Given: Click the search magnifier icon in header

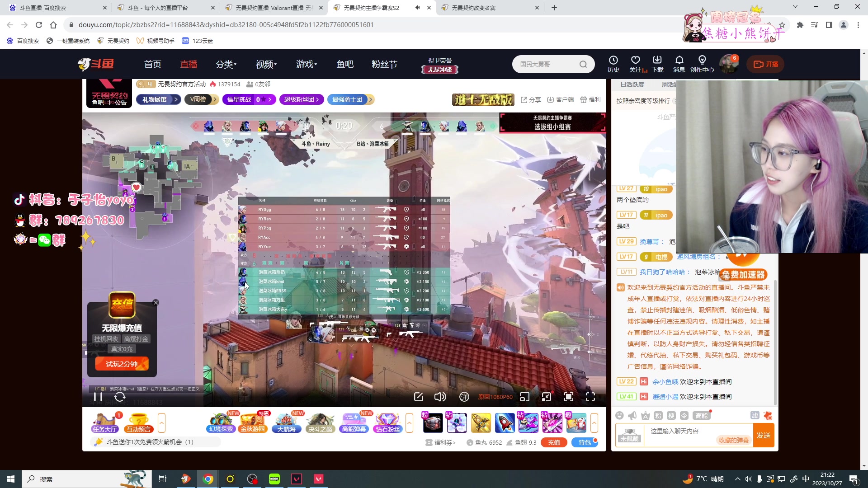Looking at the screenshot, I should point(583,64).
